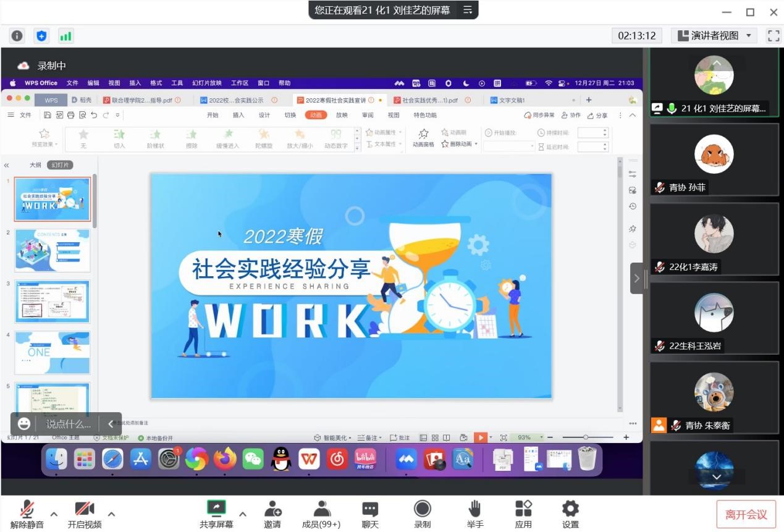Switch sidebar to 大纲 outline view
Screen dimensions: 784x532
coord(36,165)
